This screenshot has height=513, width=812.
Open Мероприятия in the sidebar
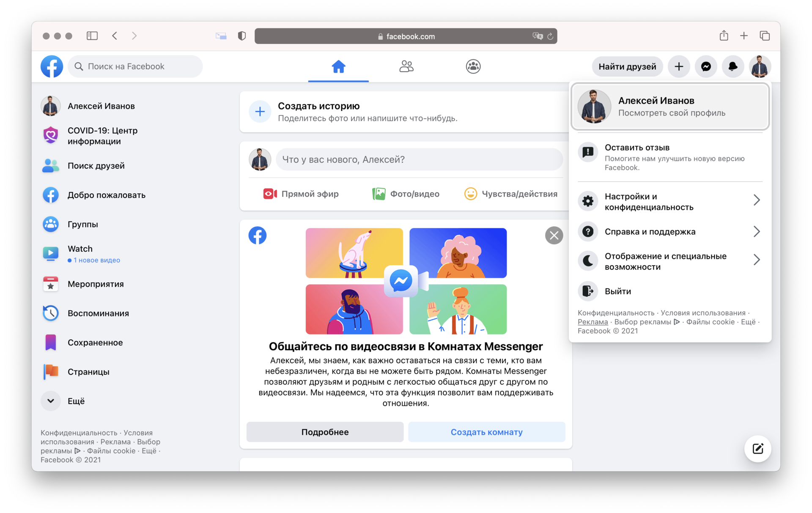pyautogui.click(x=83, y=284)
